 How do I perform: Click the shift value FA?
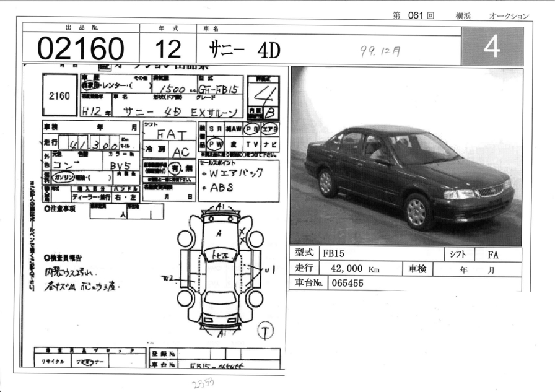(x=493, y=255)
